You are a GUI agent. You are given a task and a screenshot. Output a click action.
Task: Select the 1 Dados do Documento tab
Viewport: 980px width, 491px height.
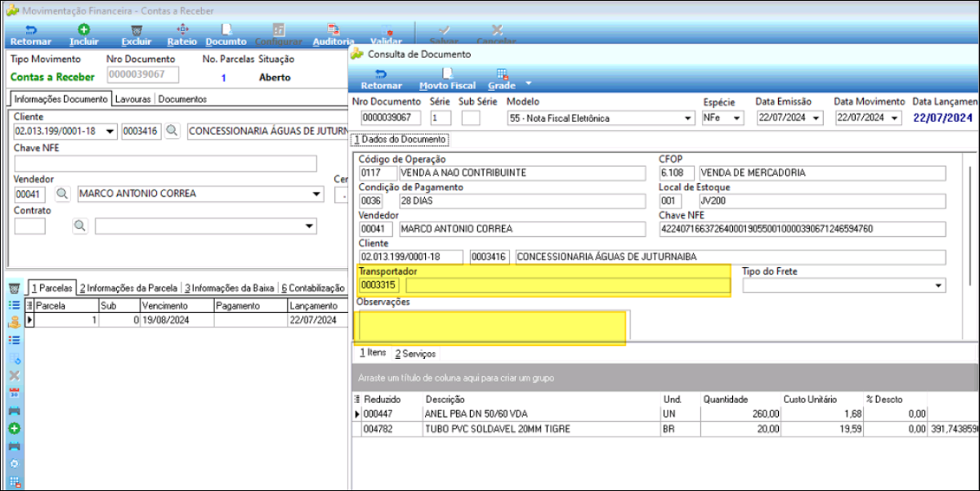(x=400, y=139)
